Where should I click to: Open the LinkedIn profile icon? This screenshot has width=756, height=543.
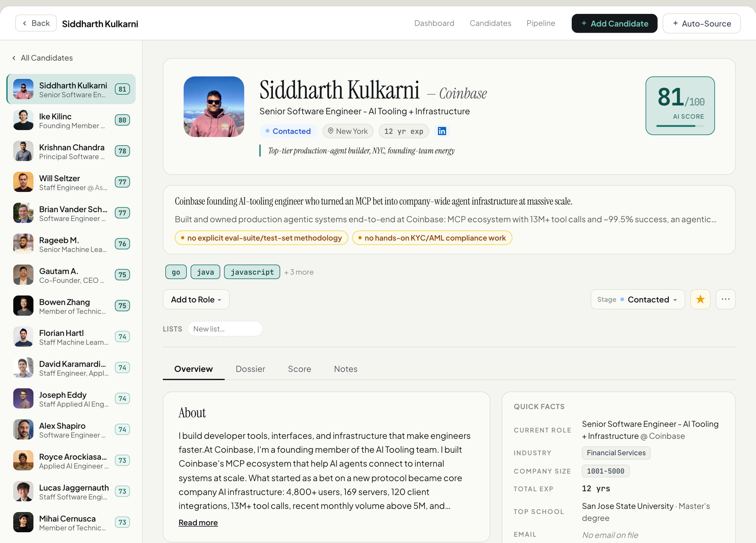click(x=442, y=131)
